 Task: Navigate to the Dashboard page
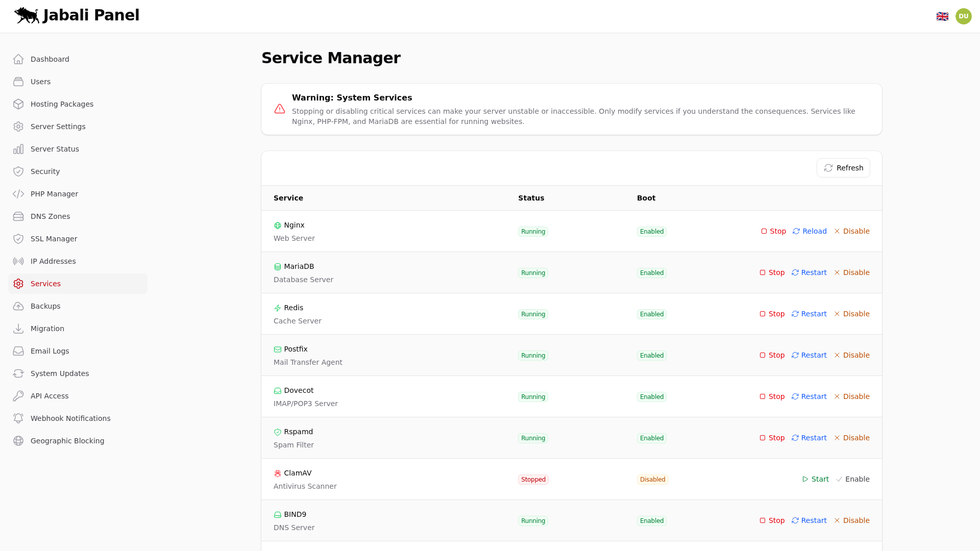(50, 59)
